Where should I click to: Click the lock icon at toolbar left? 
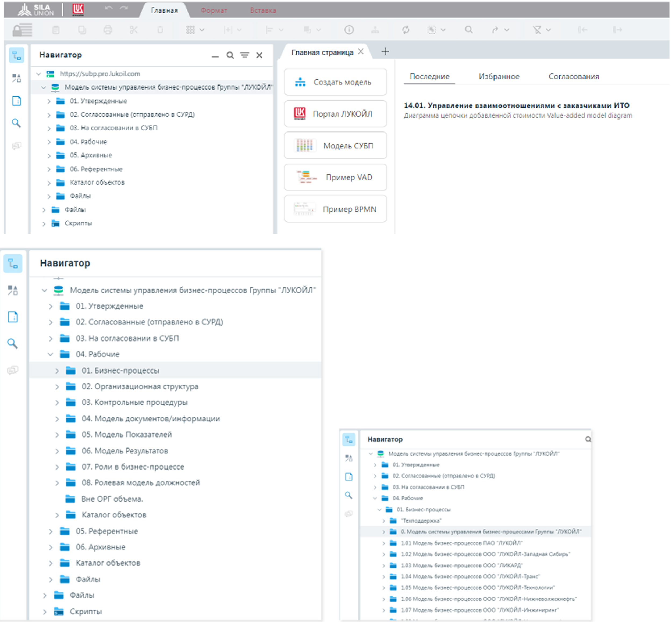click(x=22, y=30)
